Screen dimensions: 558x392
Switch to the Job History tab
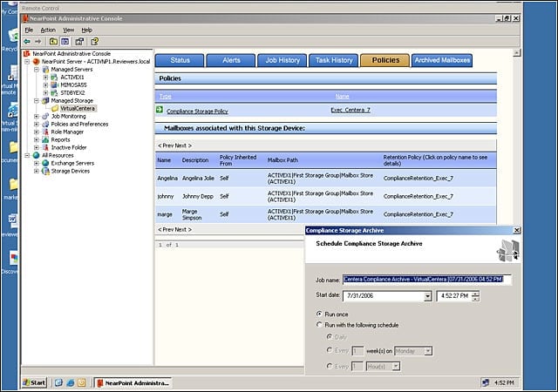click(282, 60)
